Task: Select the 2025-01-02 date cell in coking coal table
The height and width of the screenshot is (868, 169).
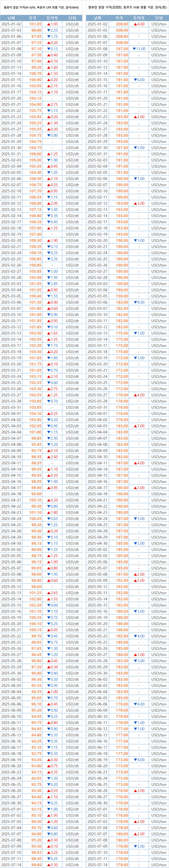Action: (97, 24)
